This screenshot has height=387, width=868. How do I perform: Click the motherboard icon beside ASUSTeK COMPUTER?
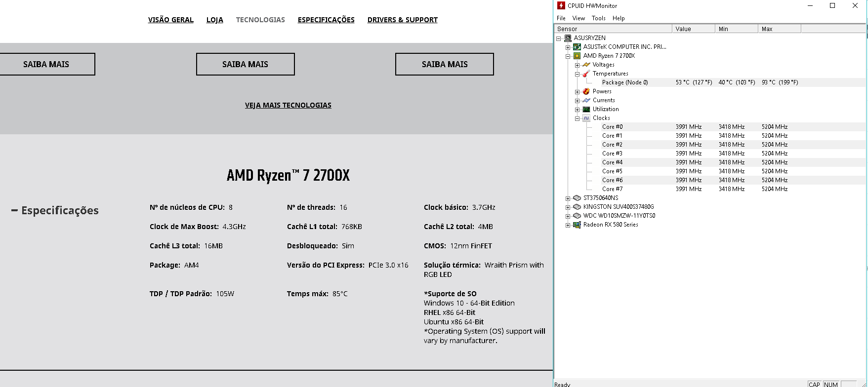coord(577,47)
